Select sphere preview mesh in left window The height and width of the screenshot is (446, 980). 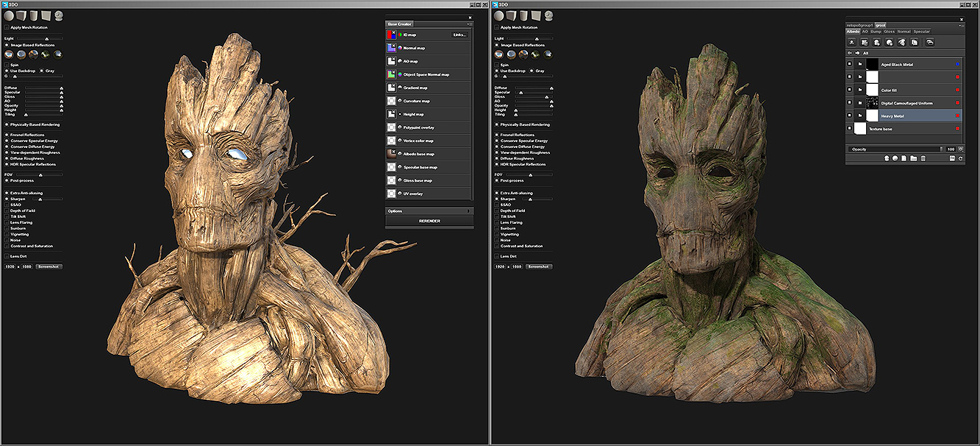tap(9, 15)
